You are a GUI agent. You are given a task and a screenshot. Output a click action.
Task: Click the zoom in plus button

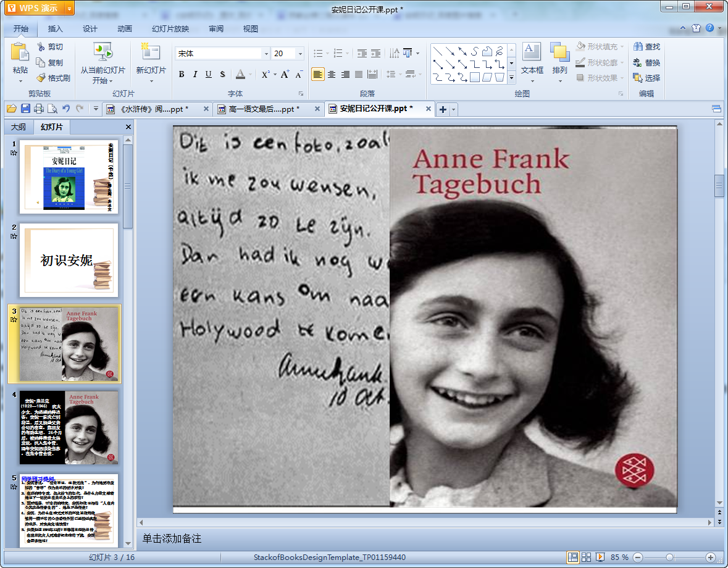[711, 558]
